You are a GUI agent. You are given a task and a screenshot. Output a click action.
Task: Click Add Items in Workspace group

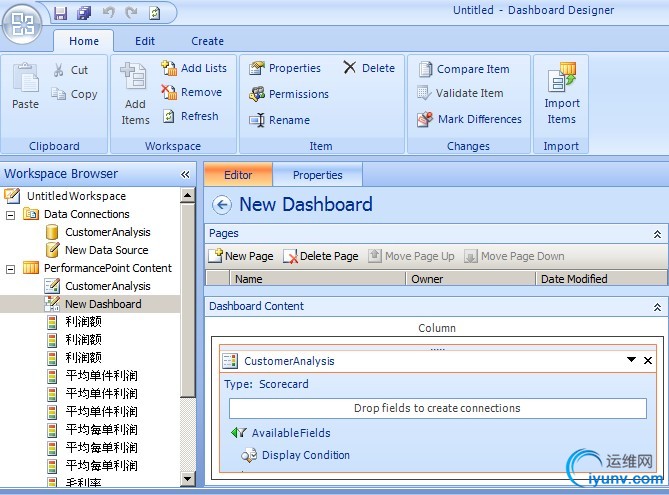click(x=135, y=94)
